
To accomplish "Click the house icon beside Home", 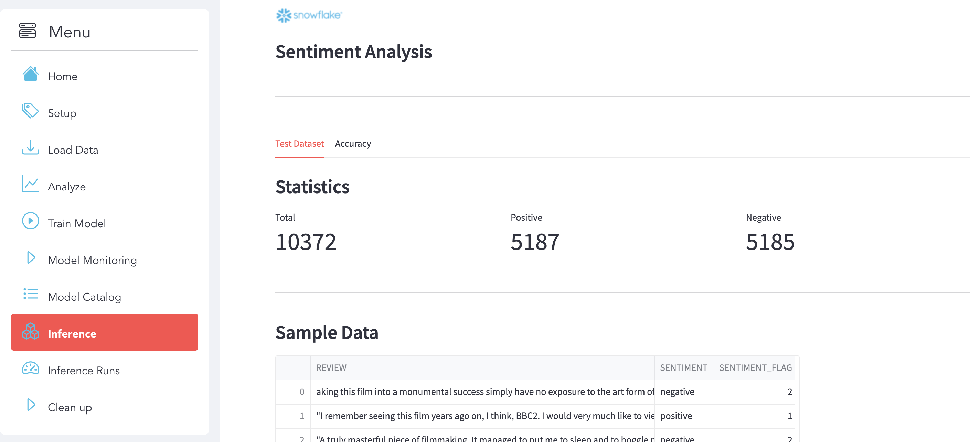I will pyautogui.click(x=30, y=75).
